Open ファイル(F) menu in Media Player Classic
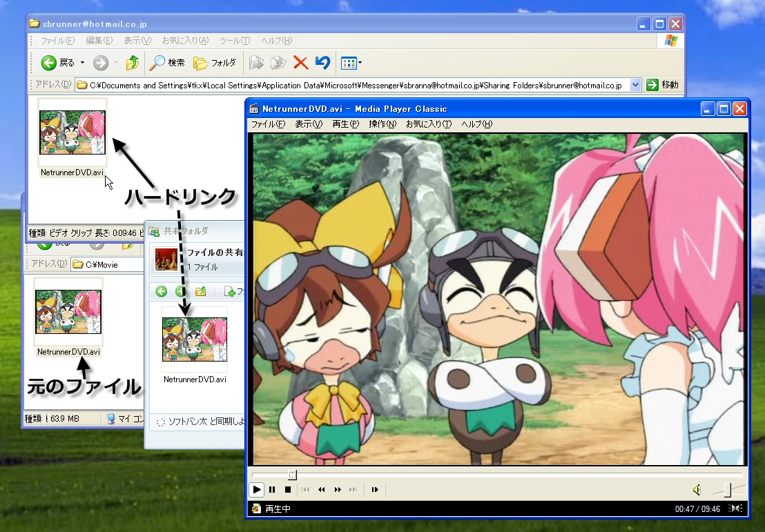The width and height of the screenshot is (765, 532). (268, 124)
